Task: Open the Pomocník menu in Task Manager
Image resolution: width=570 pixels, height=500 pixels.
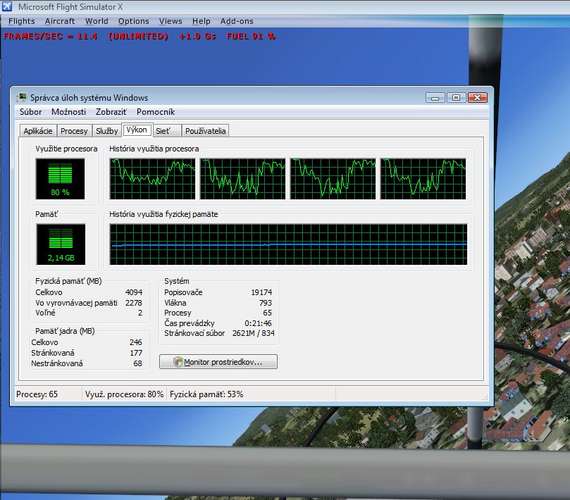Action: click(x=156, y=112)
